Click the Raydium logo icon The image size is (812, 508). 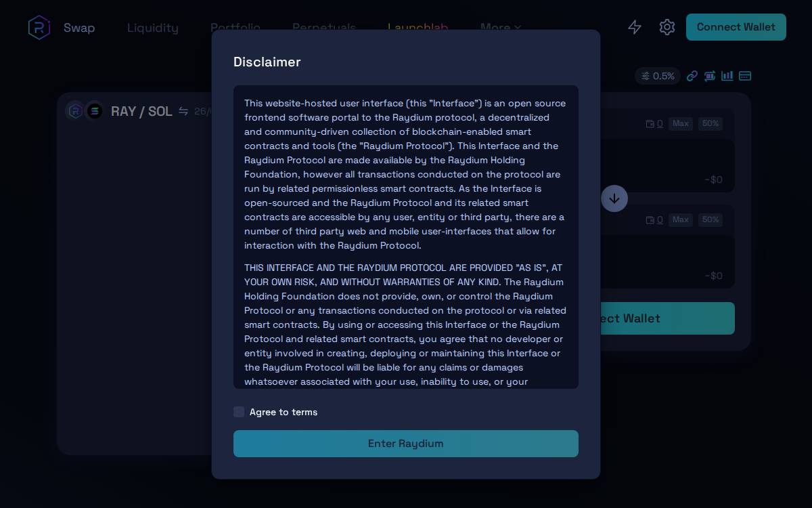click(39, 28)
